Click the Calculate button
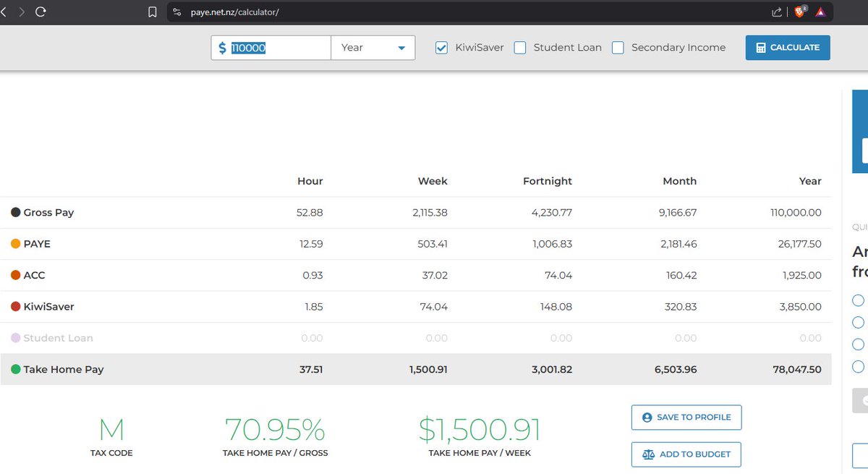The height and width of the screenshot is (474, 868). pyautogui.click(x=788, y=48)
